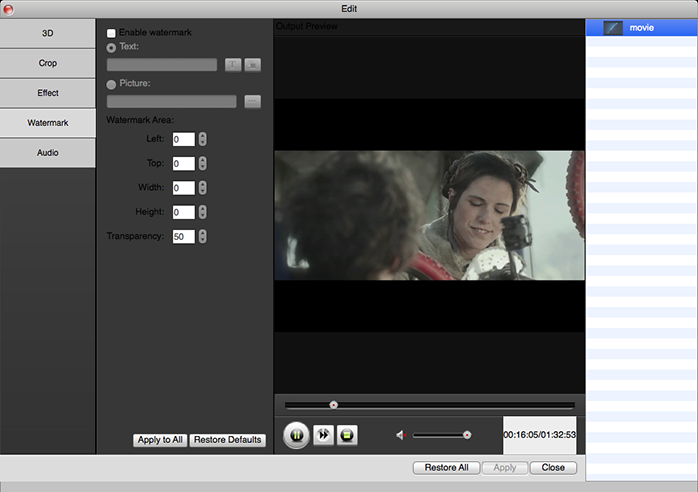Select the movie item in file list

(x=641, y=28)
